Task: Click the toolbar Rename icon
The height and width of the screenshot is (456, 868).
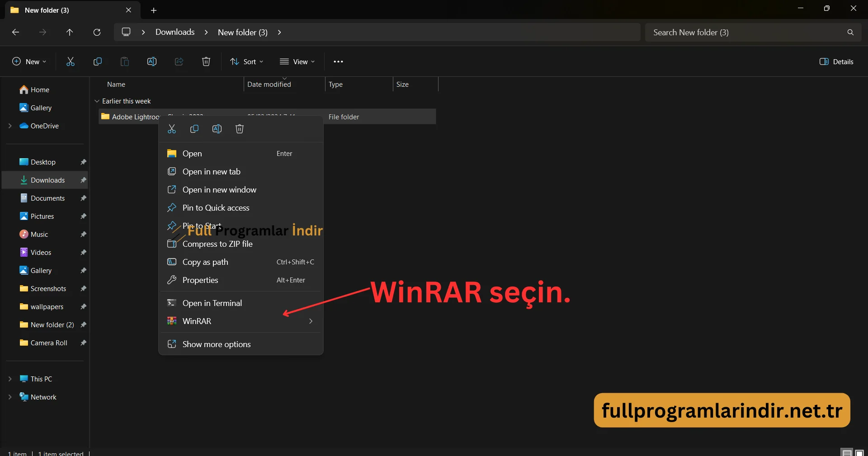Action: 152,61
